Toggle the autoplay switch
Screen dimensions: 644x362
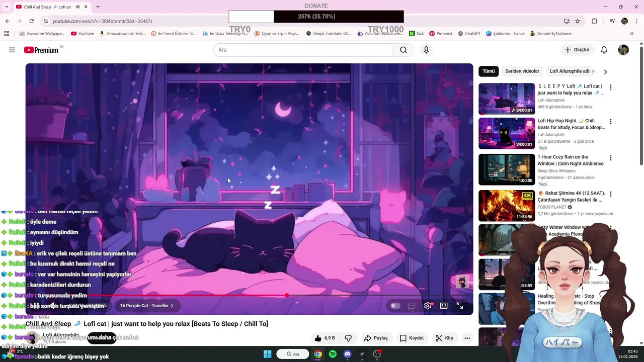[395, 306]
